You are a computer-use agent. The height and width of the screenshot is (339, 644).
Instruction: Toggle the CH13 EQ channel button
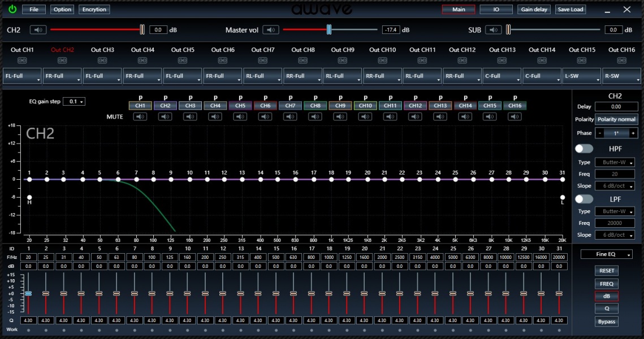(440, 106)
